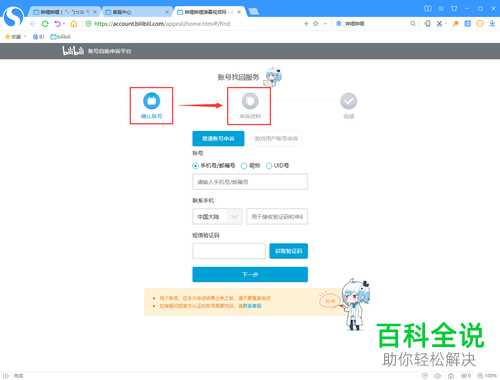This screenshot has width=500, height=380.
Task: Click the address bar URL account.bilibili.com
Action: tap(162, 24)
